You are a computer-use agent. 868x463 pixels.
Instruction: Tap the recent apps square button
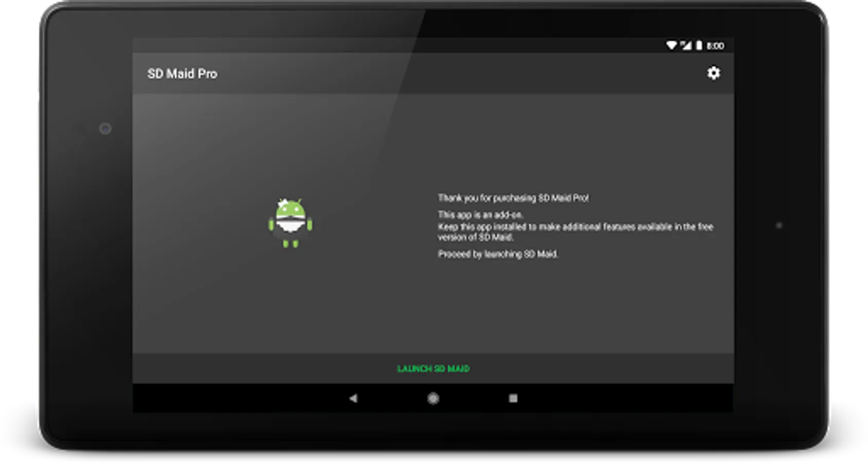point(513,398)
